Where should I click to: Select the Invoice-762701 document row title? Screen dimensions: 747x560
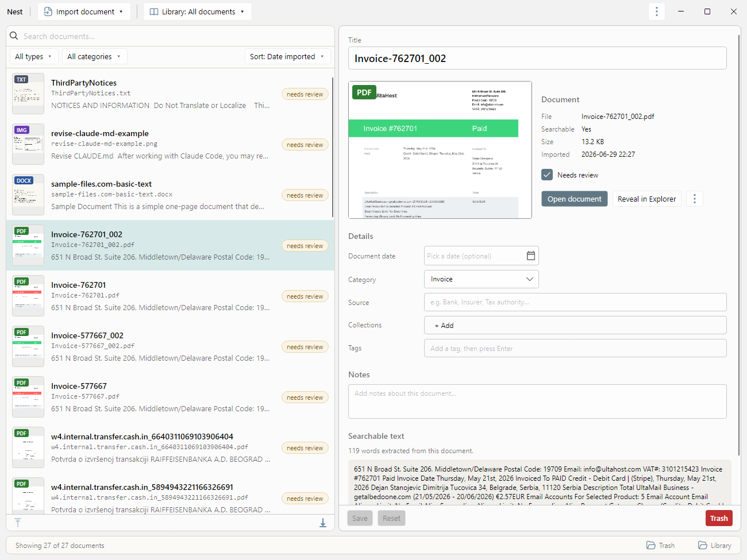click(x=78, y=285)
